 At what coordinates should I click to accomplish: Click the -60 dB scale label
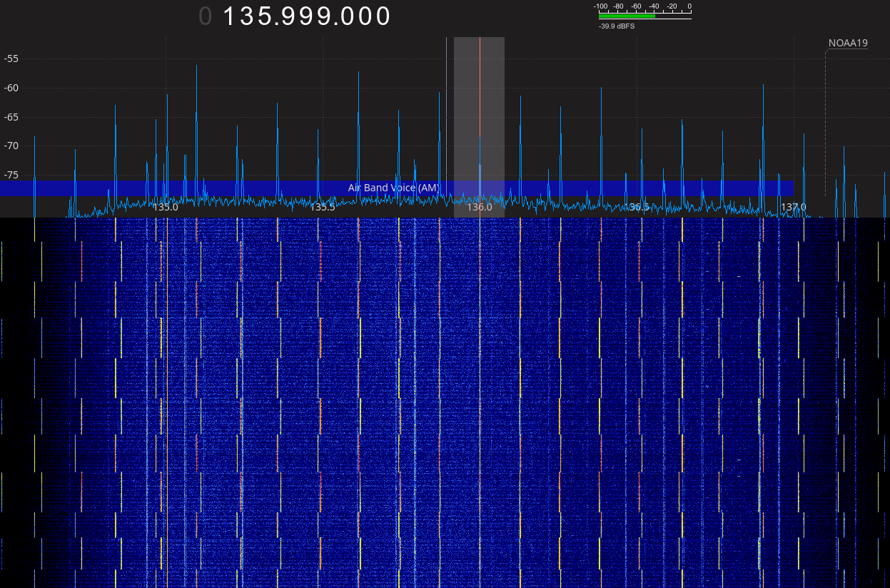pyautogui.click(x=11, y=88)
